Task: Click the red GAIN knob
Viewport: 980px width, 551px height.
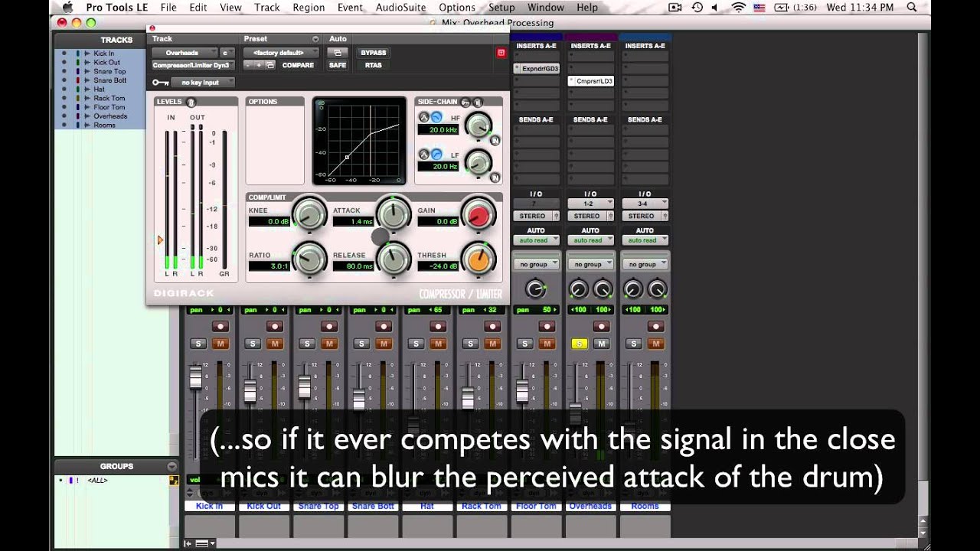Action: point(478,216)
